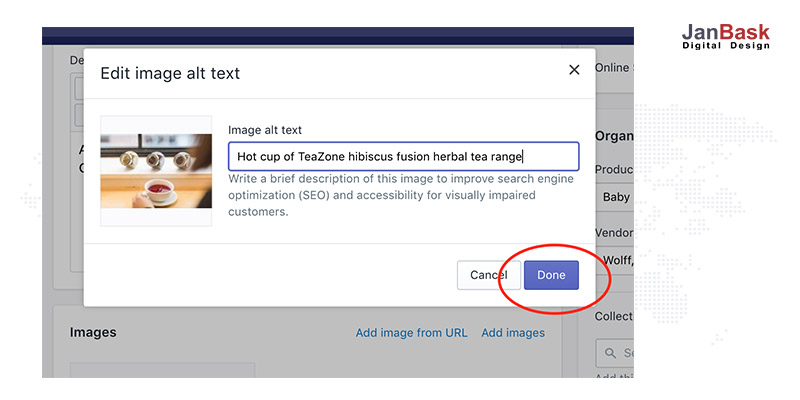800x400 pixels.
Task: Click the Edit image alt text title
Action: [x=170, y=73]
